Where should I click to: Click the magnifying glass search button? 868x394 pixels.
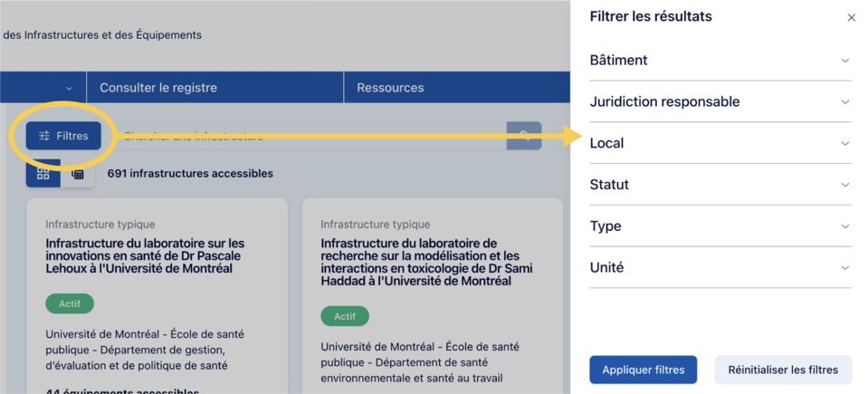[x=524, y=136]
